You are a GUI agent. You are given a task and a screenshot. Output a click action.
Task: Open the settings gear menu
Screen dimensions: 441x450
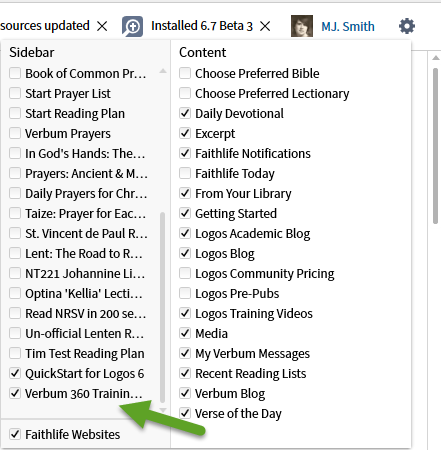point(407,26)
